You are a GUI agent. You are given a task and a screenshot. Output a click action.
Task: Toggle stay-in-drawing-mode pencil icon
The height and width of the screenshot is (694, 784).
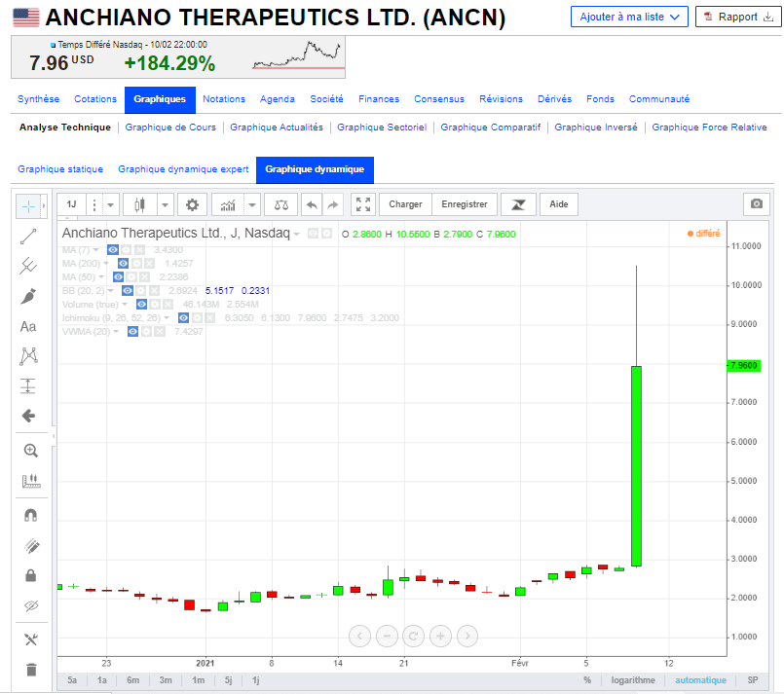(x=31, y=546)
